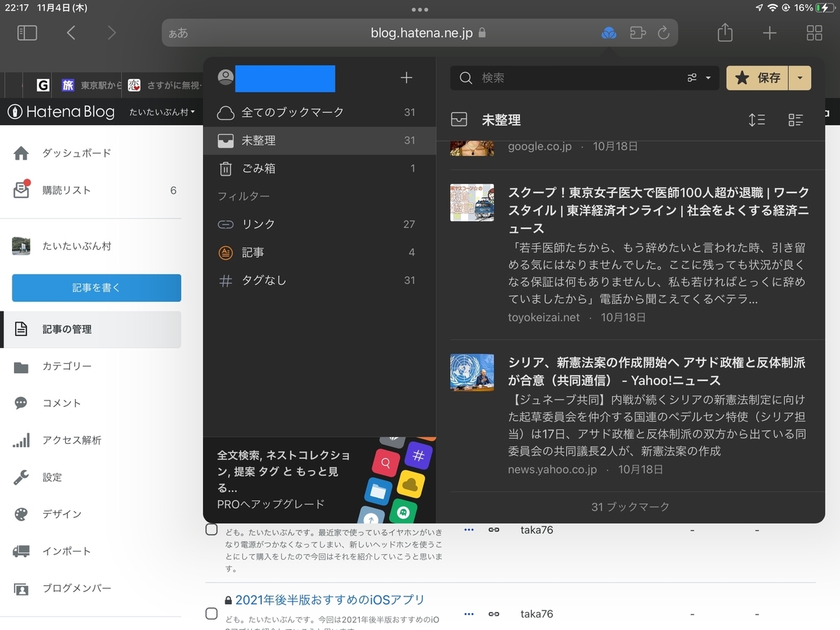Open ダッシュボード in Hatena sidebar
Viewport: 840px width, 630px height.
[x=76, y=153]
